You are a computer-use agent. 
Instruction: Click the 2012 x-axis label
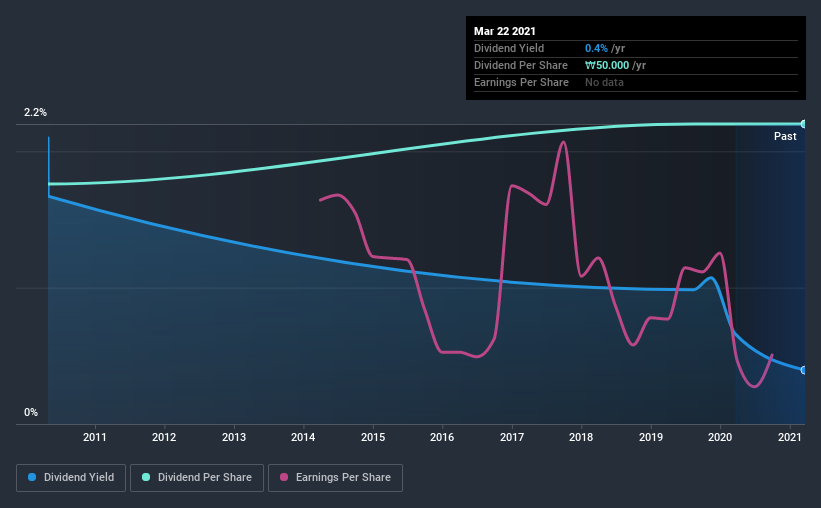coord(164,437)
